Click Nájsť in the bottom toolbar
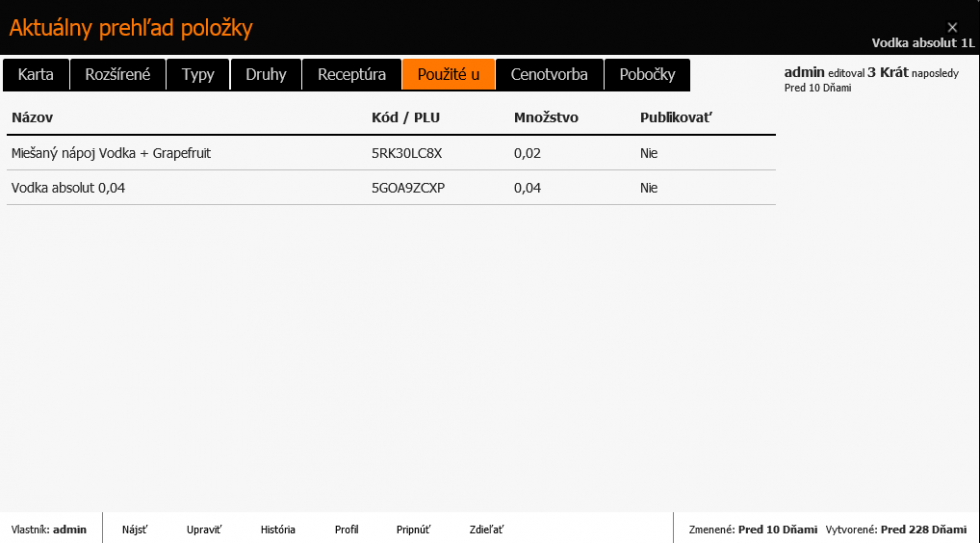The image size is (980, 543). [x=135, y=529]
